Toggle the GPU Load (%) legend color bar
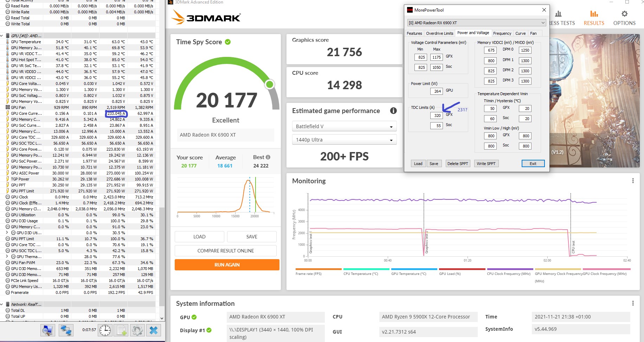The width and height of the screenshot is (644, 342). pyautogui.click(x=462, y=269)
